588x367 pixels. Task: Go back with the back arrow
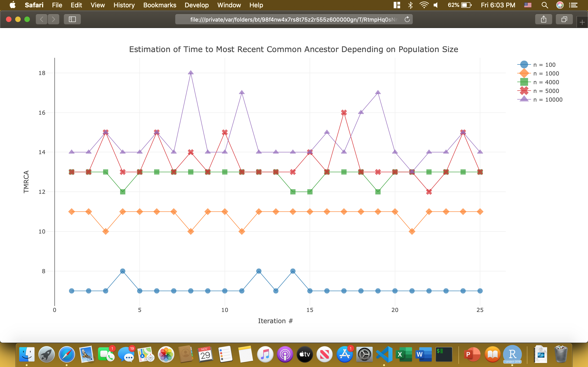(42, 19)
